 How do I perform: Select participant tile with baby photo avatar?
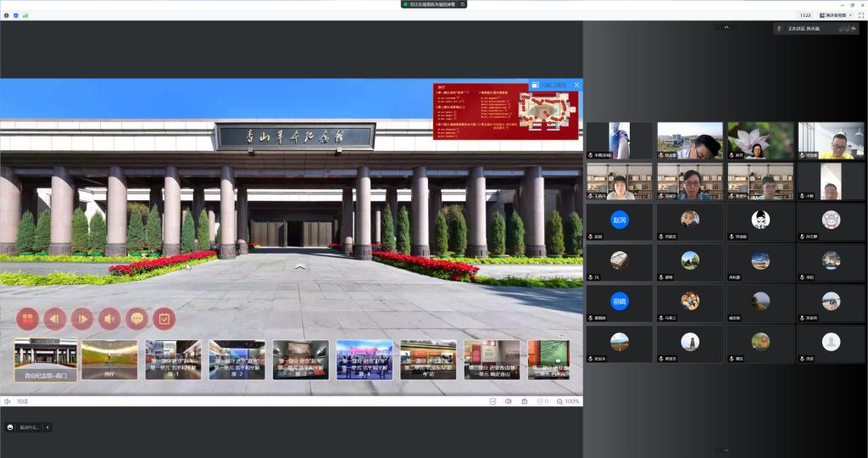(690, 222)
